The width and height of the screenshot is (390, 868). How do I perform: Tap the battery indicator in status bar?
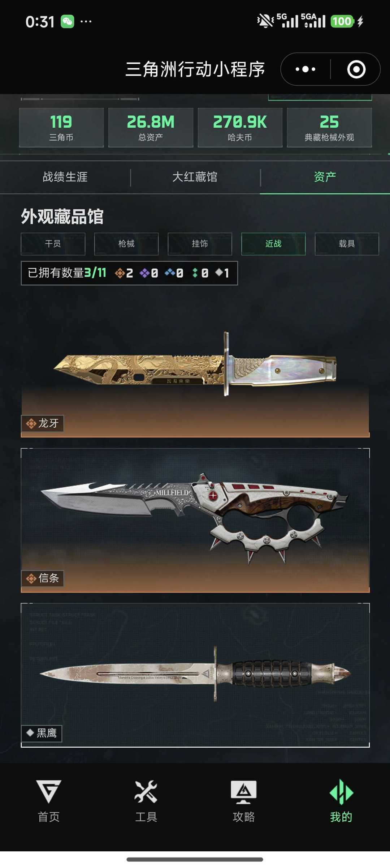tap(342, 21)
